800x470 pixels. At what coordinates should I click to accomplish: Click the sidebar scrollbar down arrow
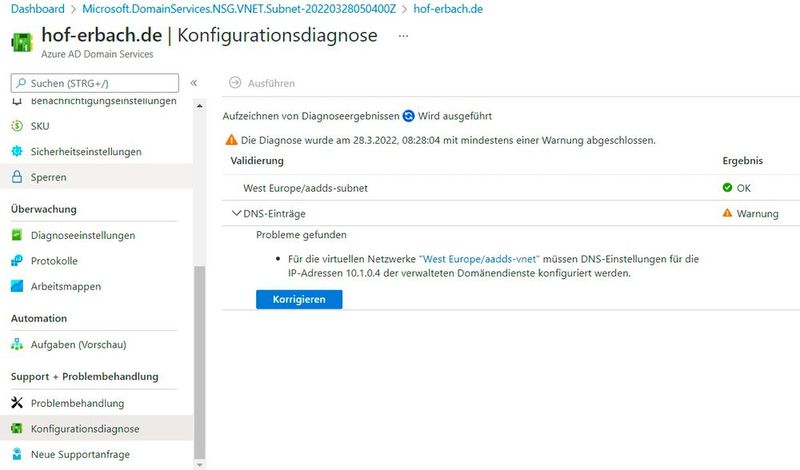[x=199, y=465]
